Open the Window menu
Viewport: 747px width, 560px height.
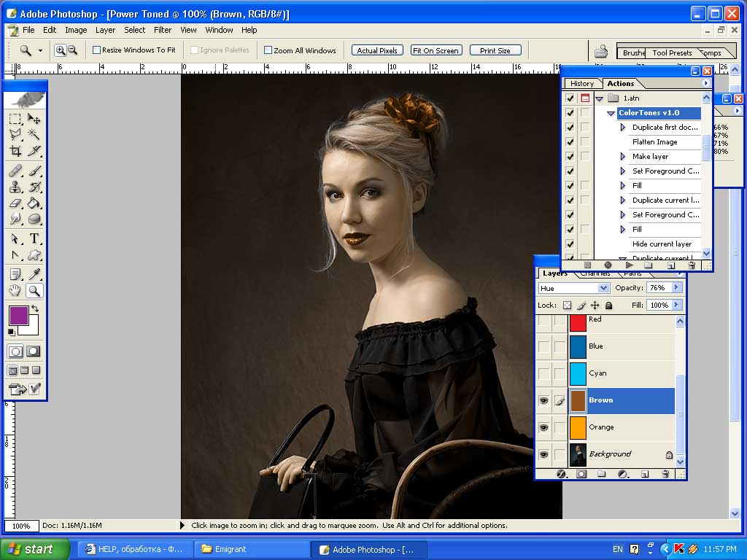[x=219, y=30]
